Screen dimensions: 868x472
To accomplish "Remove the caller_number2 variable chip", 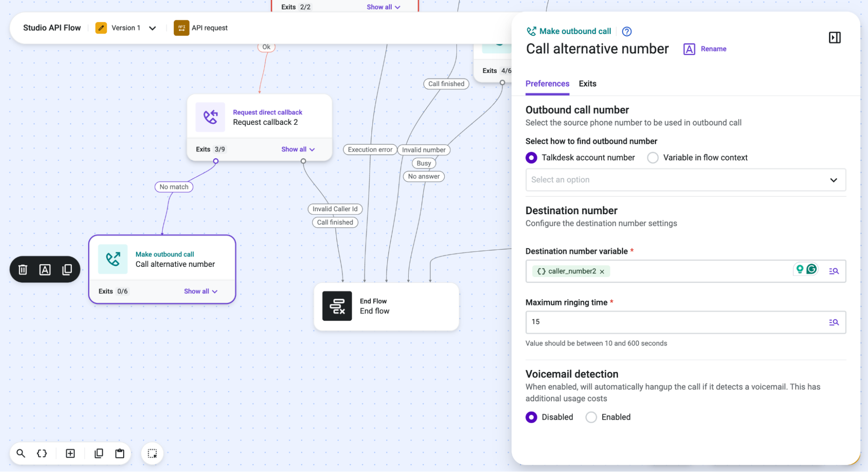I will coord(602,272).
